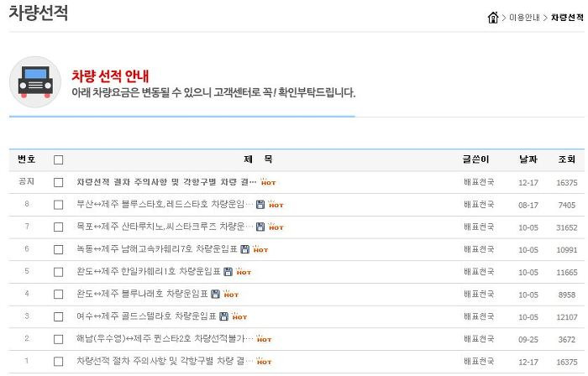Click view count 7405
This screenshot has height=376, width=588.
[567, 205]
